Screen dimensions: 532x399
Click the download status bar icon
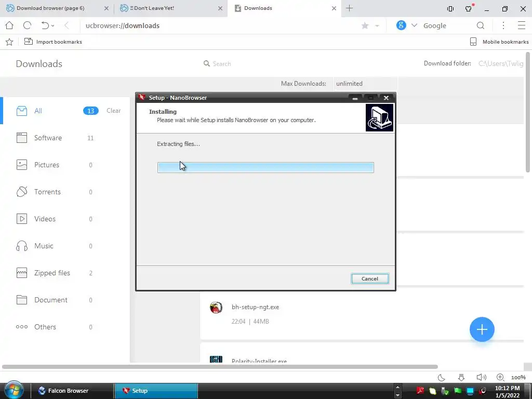[x=461, y=377]
